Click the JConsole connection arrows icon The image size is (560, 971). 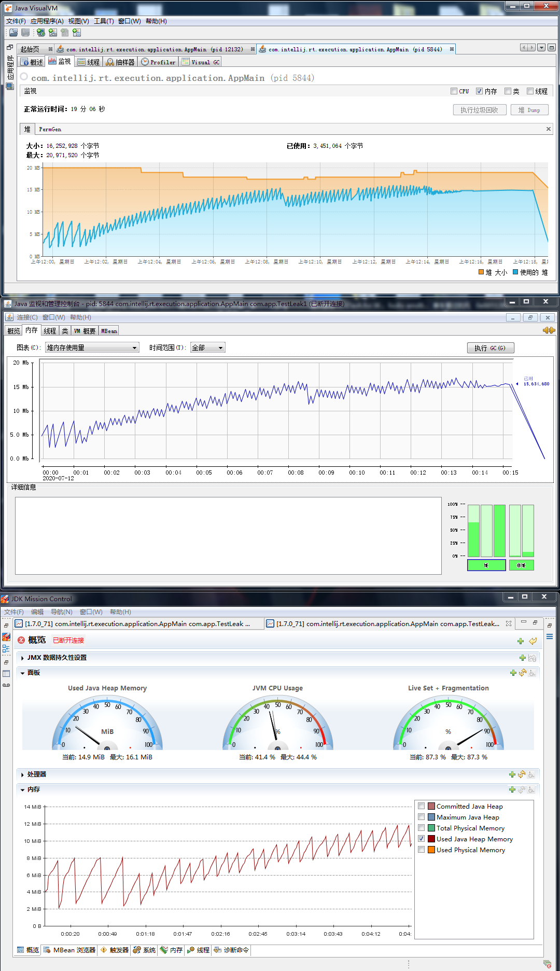coord(549,330)
